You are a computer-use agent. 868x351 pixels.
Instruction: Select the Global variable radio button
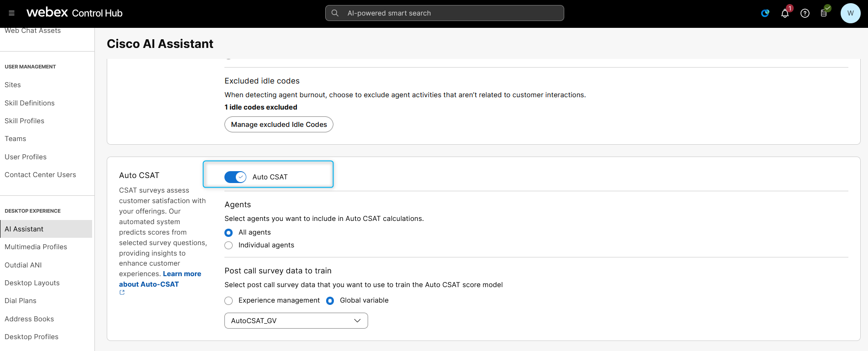pyautogui.click(x=330, y=301)
